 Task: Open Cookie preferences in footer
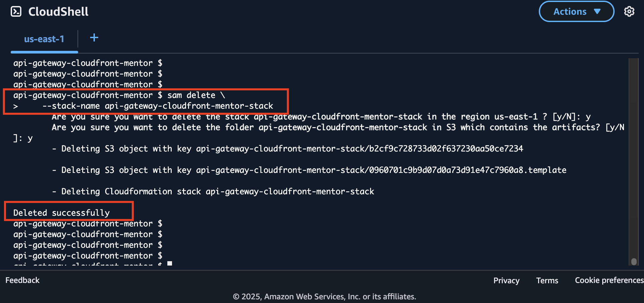pos(609,280)
